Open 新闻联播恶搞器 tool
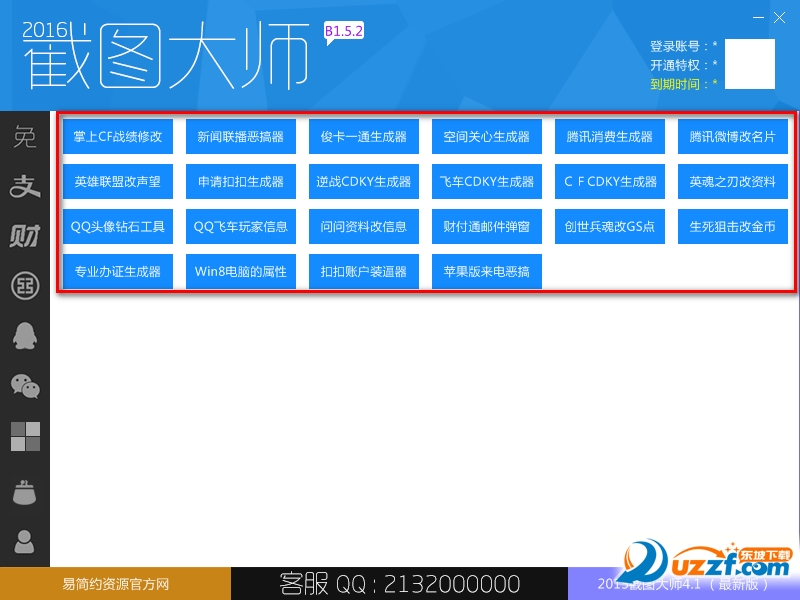The height and width of the screenshot is (600, 800). pyautogui.click(x=241, y=136)
